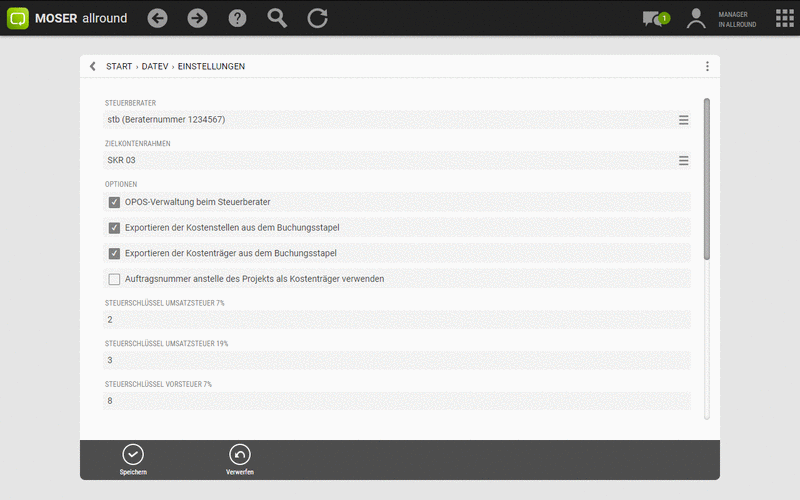This screenshot has height=500, width=800.
Task: Open help via question mark icon
Action: [x=237, y=18]
